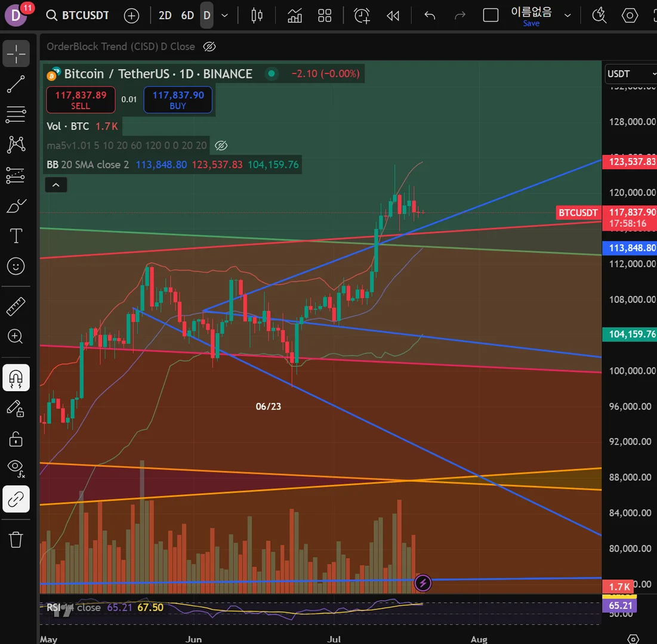Click the 65.21 RSI value label
The height and width of the screenshot is (644, 657).
pyautogui.click(x=620, y=605)
